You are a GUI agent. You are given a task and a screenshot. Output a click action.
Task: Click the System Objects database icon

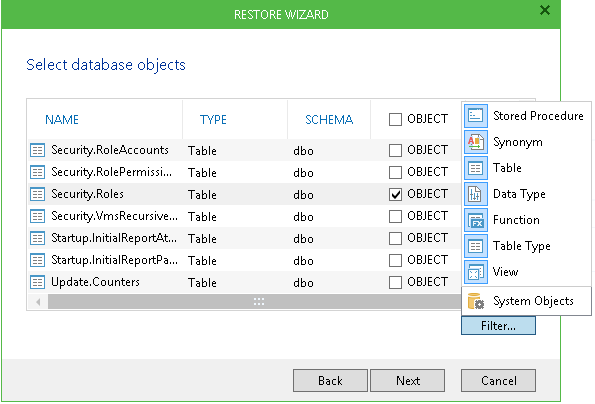tap(475, 301)
